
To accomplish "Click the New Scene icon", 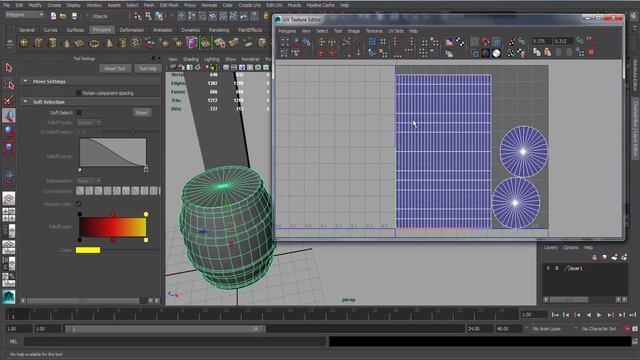I will coord(53,16).
